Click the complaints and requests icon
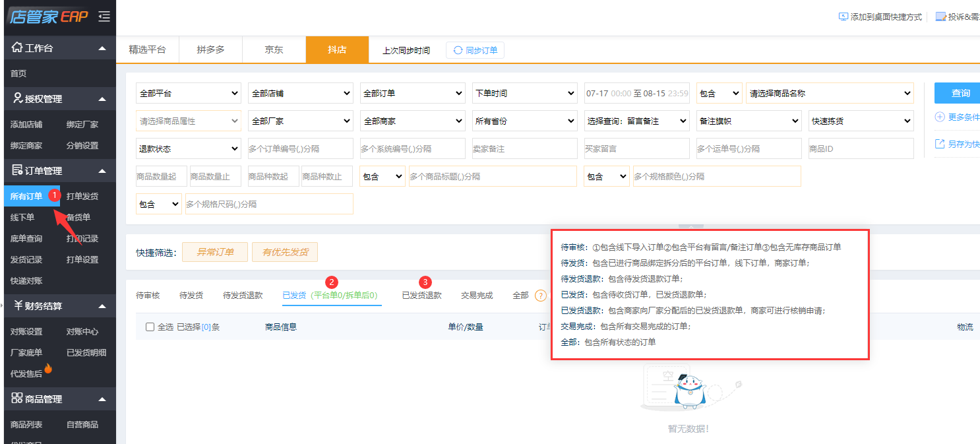Screen dimensions: 980x444 coord(941,17)
